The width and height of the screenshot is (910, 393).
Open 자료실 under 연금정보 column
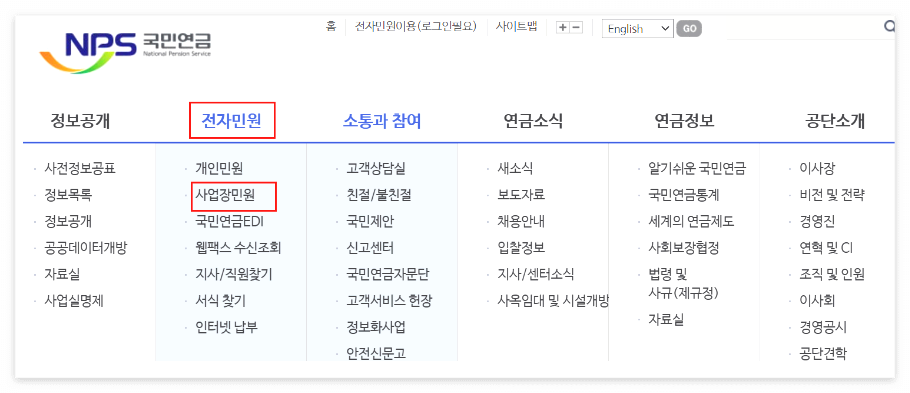point(666,319)
